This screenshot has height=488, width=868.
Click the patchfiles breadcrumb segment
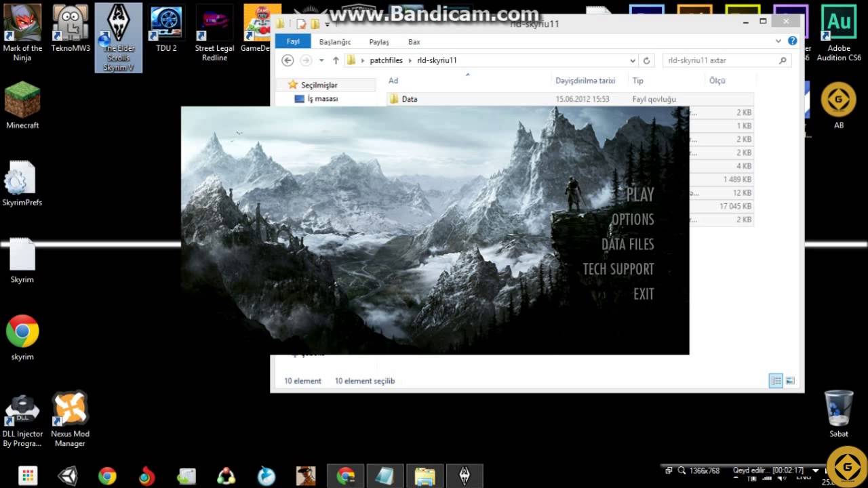point(386,60)
